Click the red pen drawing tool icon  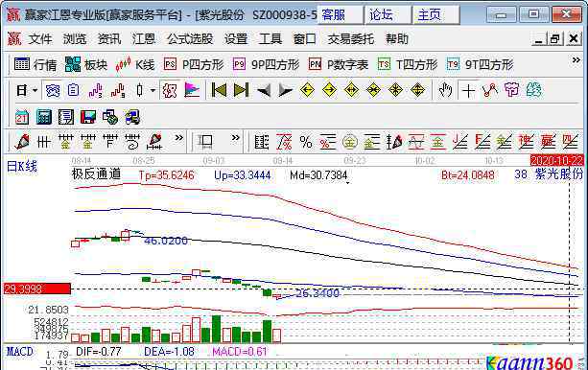coord(22,142)
